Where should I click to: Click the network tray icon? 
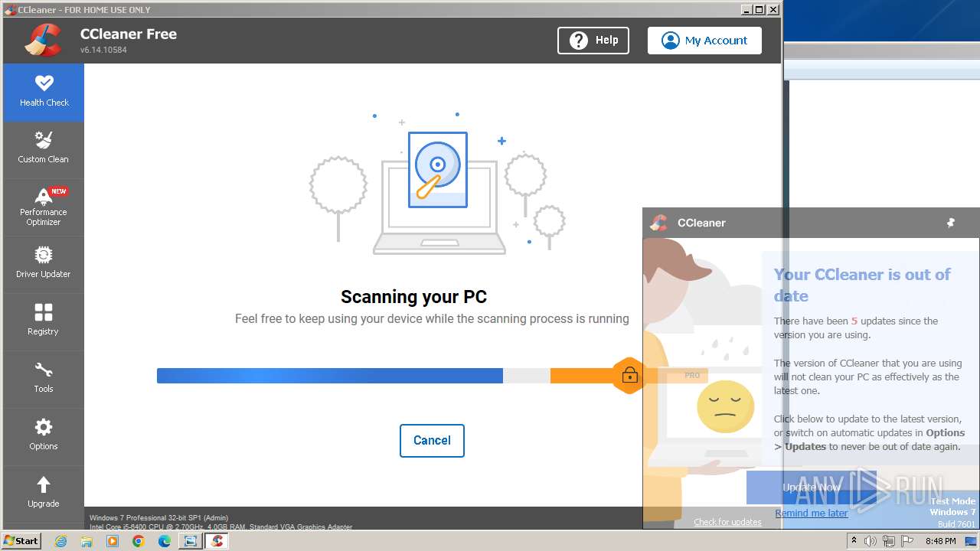889,541
